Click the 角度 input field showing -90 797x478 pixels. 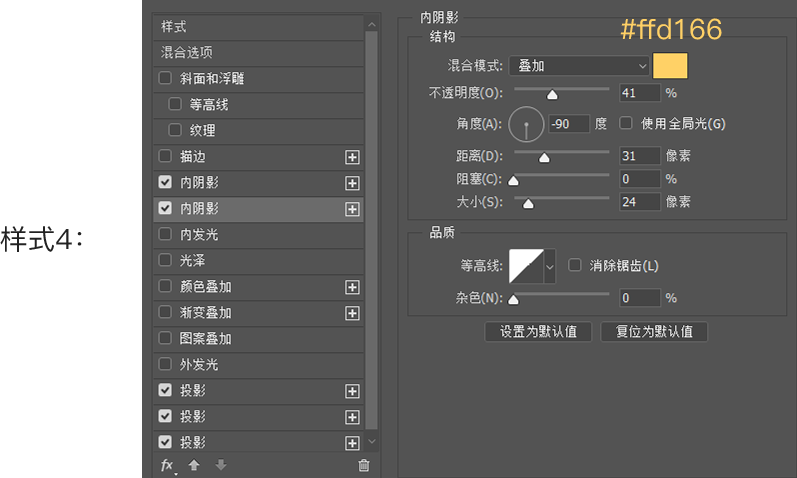[569, 124]
